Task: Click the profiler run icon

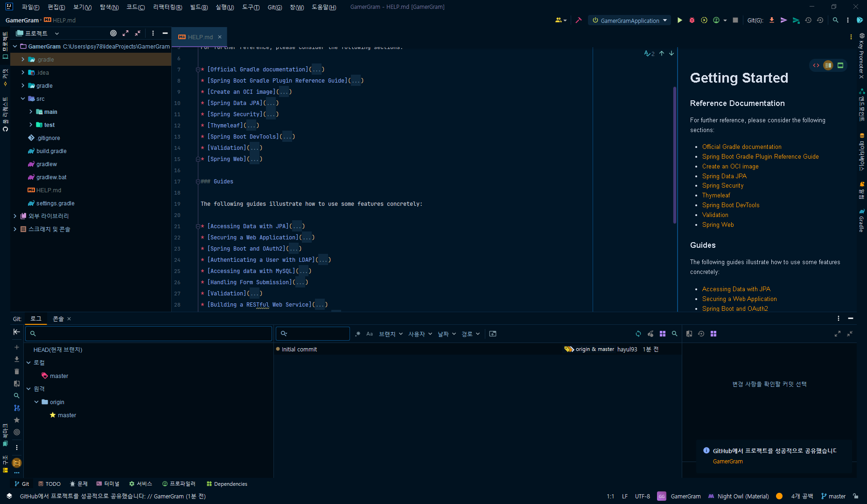Action: click(x=716, y=20)
